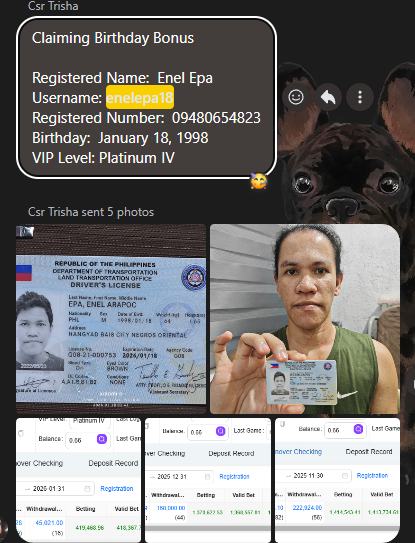Viewport: 415px width, 543px height.
Task: Open the selfie holding ID photo
Action: 305,319
